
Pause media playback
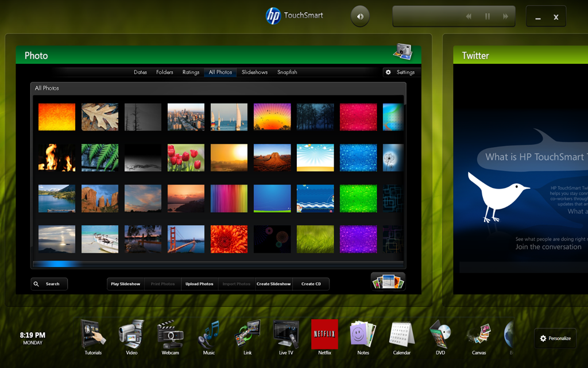coord(488,17)
